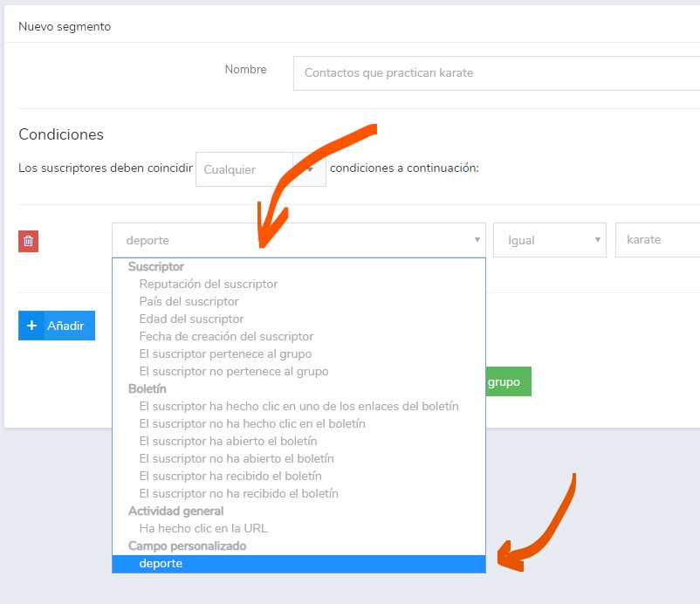Screen dimensions: 700x604
Task: Select El suscriptor ha recibido el boletín
Action: click(x=299, y=476)
